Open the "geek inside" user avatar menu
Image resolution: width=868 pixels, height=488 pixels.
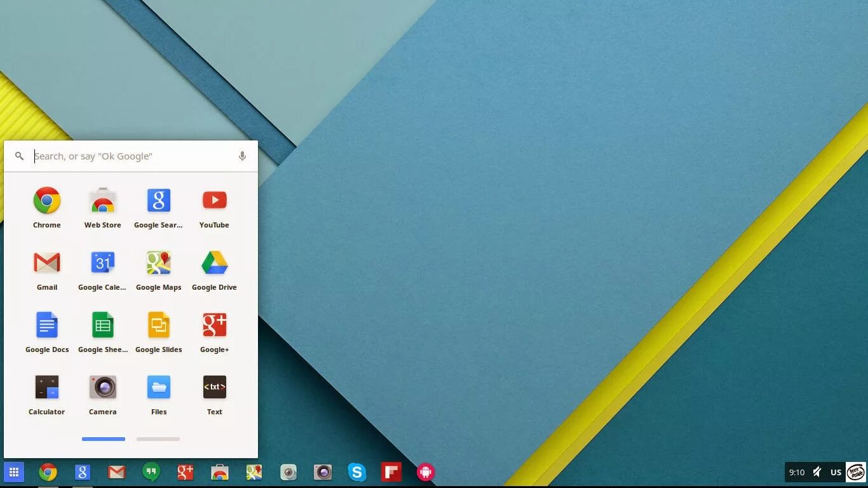coord(856,472)
